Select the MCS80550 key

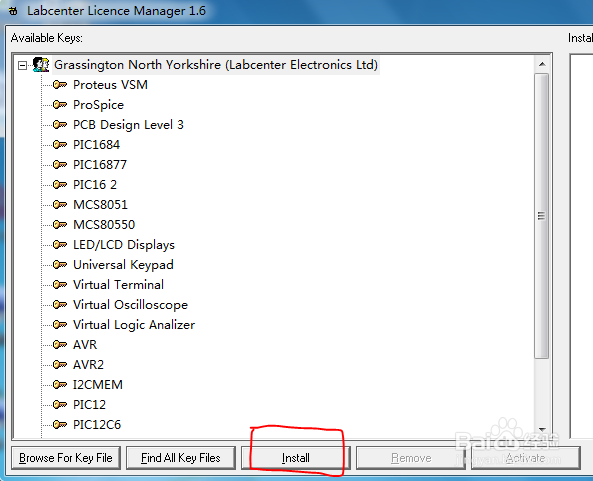point(104,225)
